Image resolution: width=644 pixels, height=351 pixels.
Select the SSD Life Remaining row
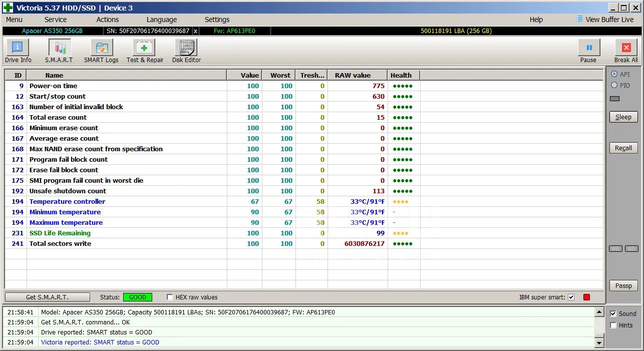304,233
